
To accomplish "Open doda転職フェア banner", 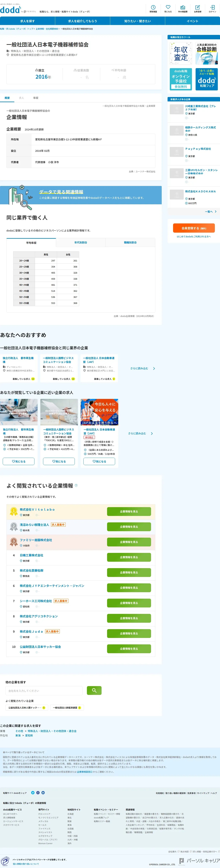I will coord(207,79).
